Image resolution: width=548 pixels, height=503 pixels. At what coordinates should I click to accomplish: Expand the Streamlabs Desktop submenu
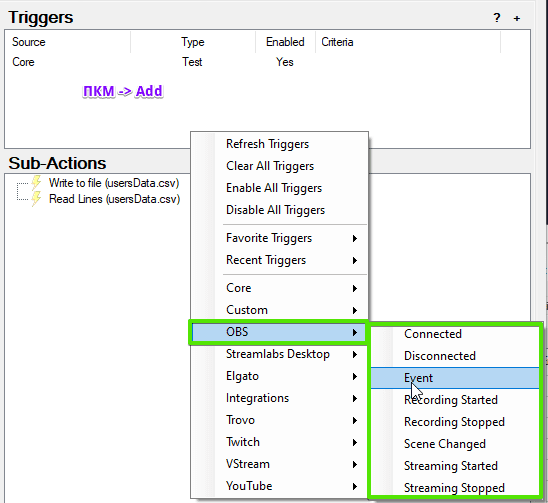(279, 354)
